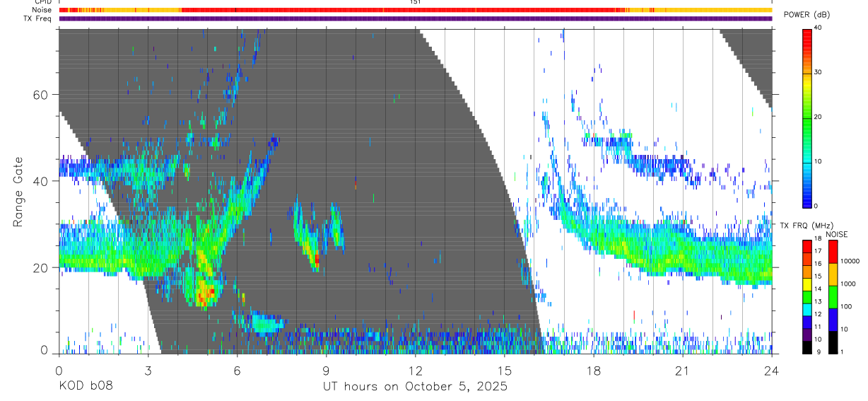Click the "Noise" strip label at top
This screenshot has width=868, height=401.
click(x=42, y=10)
